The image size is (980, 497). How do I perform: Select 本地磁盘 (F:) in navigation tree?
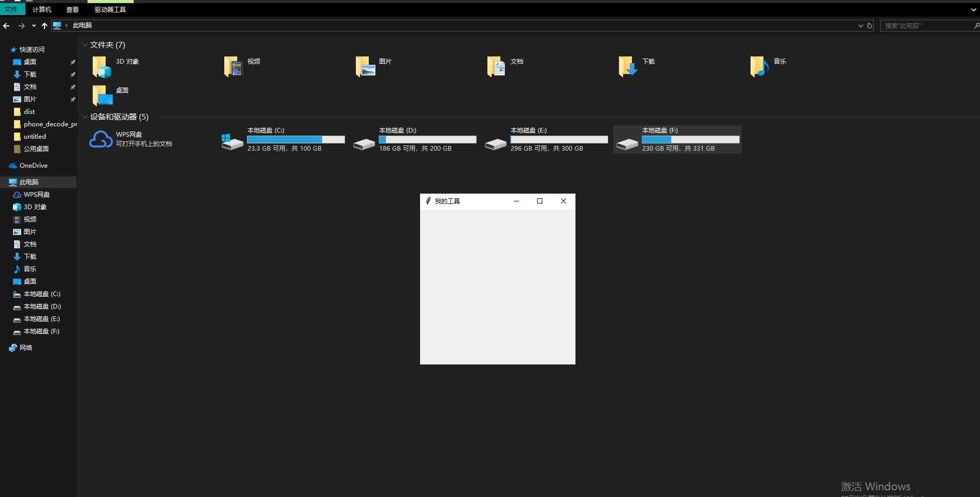(42, 331)
